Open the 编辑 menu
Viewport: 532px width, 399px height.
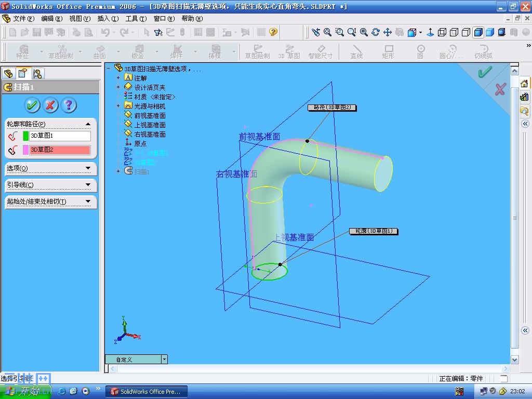(51, 18)
